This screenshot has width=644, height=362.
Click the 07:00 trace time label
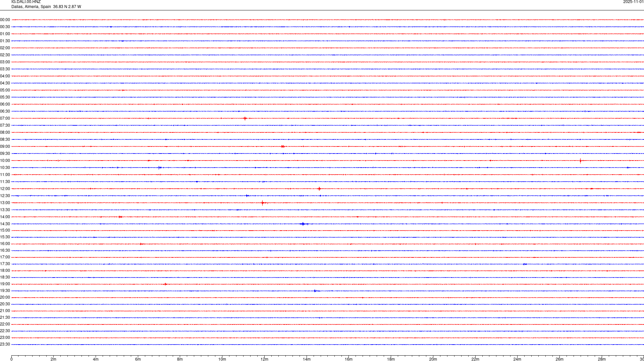pyautogui.click(x=5, y=118)
